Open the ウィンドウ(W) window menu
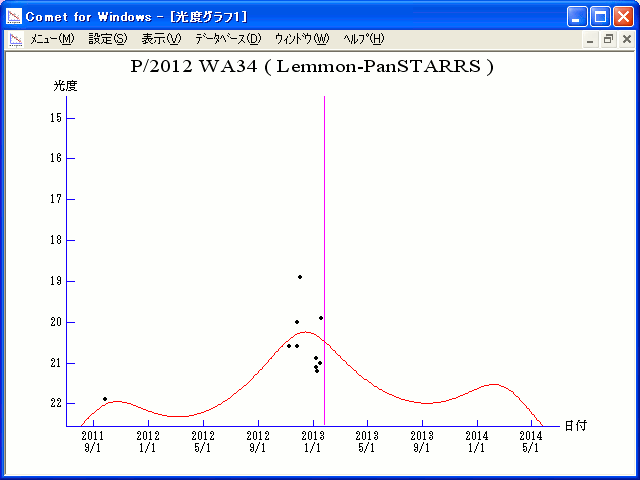 point(301,39)
